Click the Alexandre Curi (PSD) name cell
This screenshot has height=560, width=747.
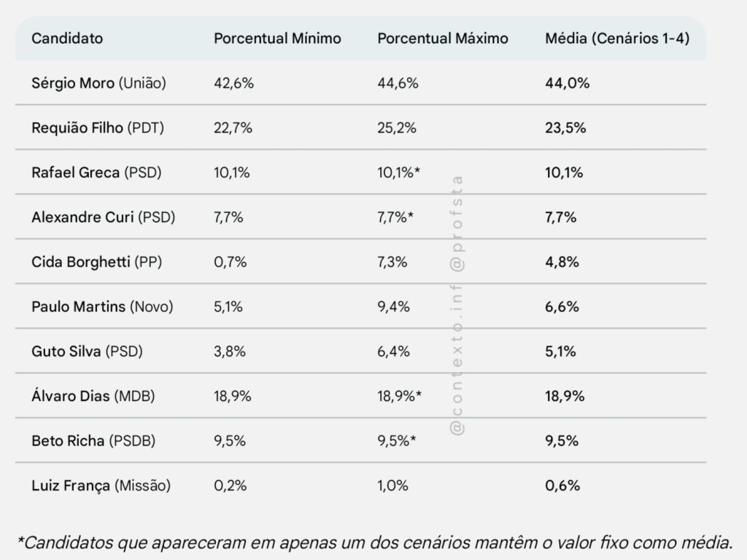pyautogui.click(x=104, y=217)
